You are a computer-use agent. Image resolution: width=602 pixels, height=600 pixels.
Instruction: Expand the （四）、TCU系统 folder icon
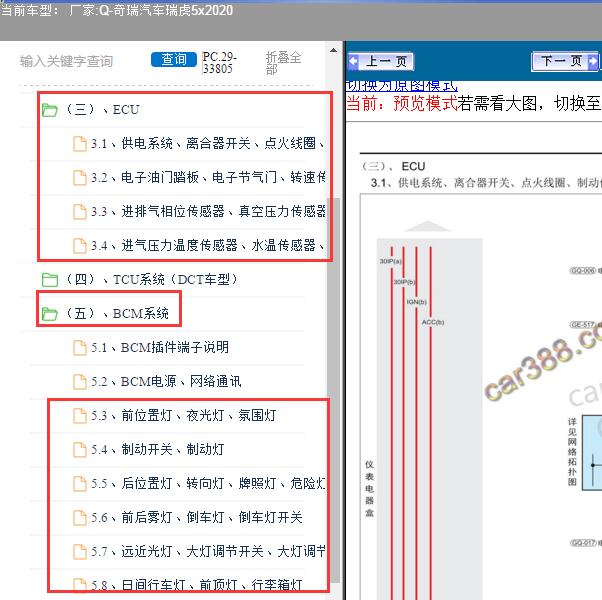[x=50, y=280]
